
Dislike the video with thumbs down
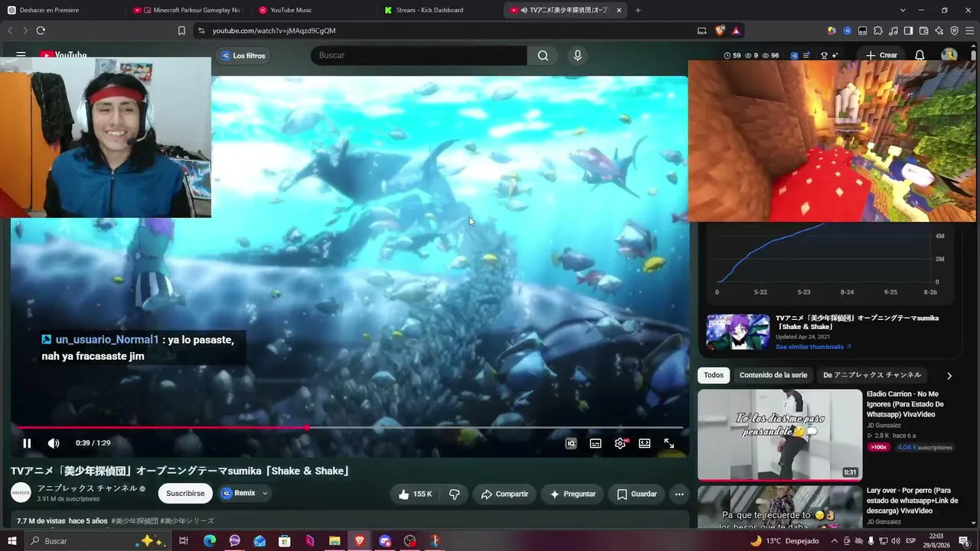pos(454,494)
